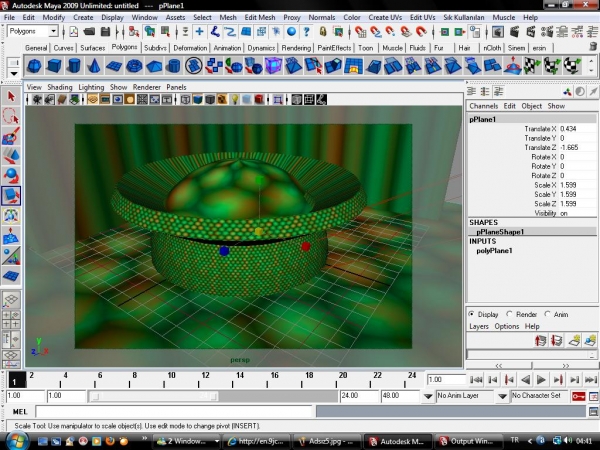
Task: Choose the Scale tool in toolbox
Action: click(x=11, y=196)
